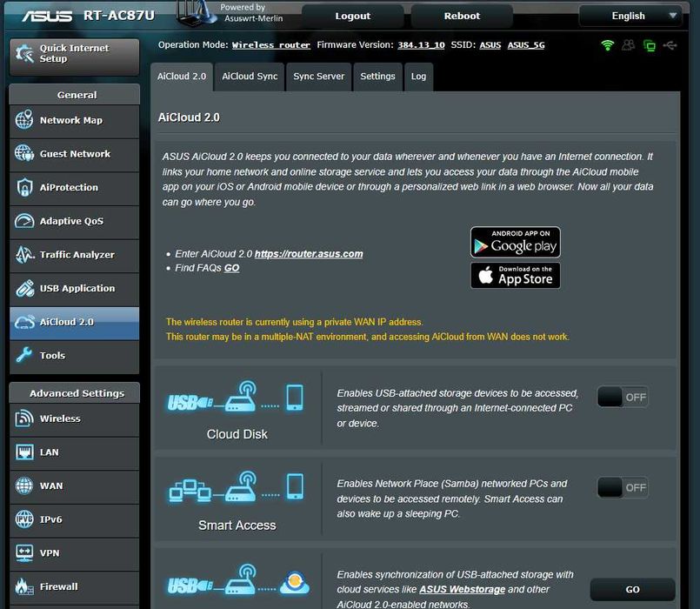Click the General section header

click(75, 95)
